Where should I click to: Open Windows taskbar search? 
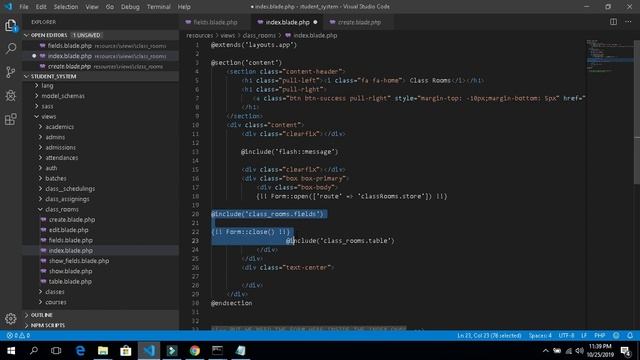pyautogui.click(x=34, y=351)
